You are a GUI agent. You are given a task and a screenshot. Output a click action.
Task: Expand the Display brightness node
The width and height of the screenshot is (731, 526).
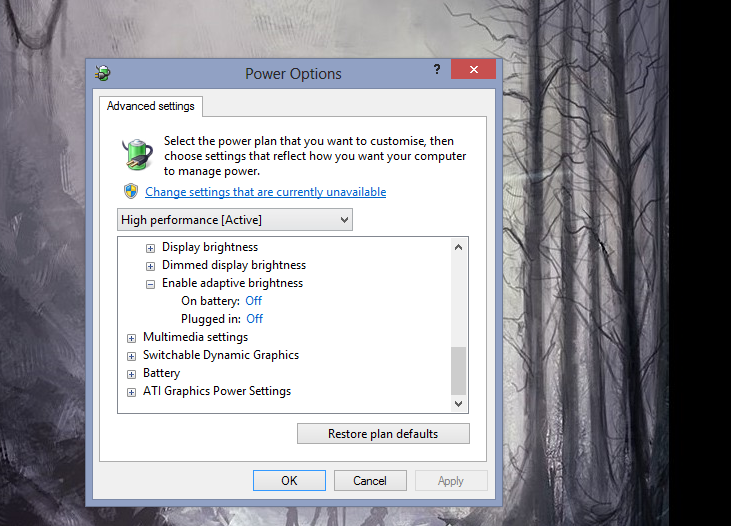coord(150,248)
